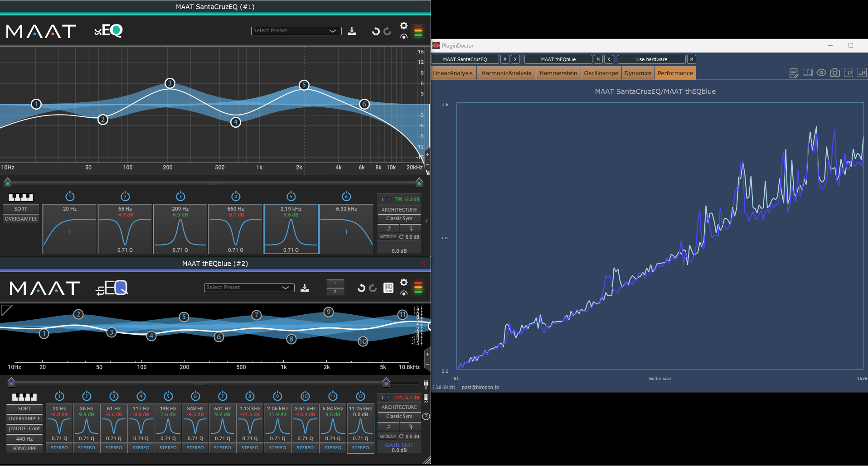This screenshot has width=868, height=466.
Task: Click SORT button in SantaCruzEQ
Action: [x=21, y=209]
